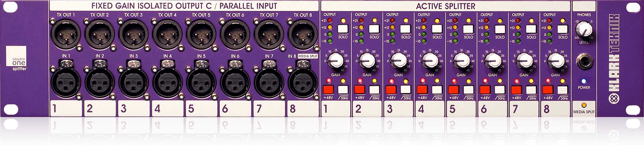644x147 pixels.
Task: Switch on +48V phantom power for channel 2
Action: (x=360, y=90)
